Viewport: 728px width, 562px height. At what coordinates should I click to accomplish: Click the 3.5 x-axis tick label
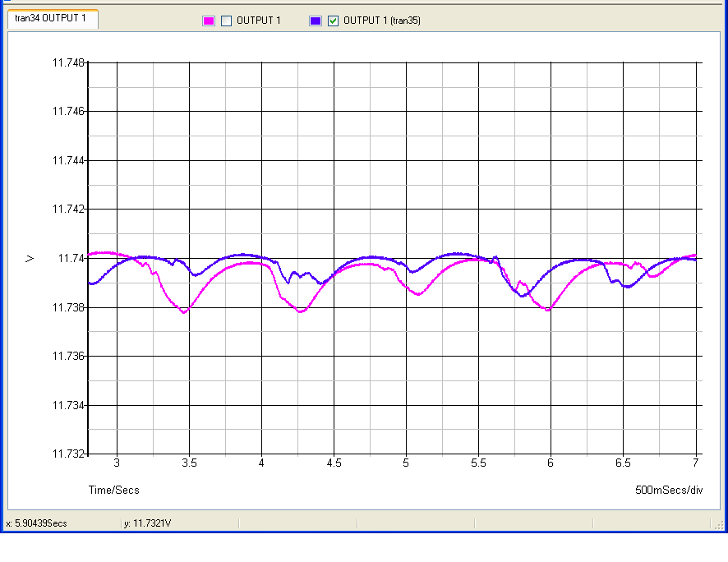189,463
